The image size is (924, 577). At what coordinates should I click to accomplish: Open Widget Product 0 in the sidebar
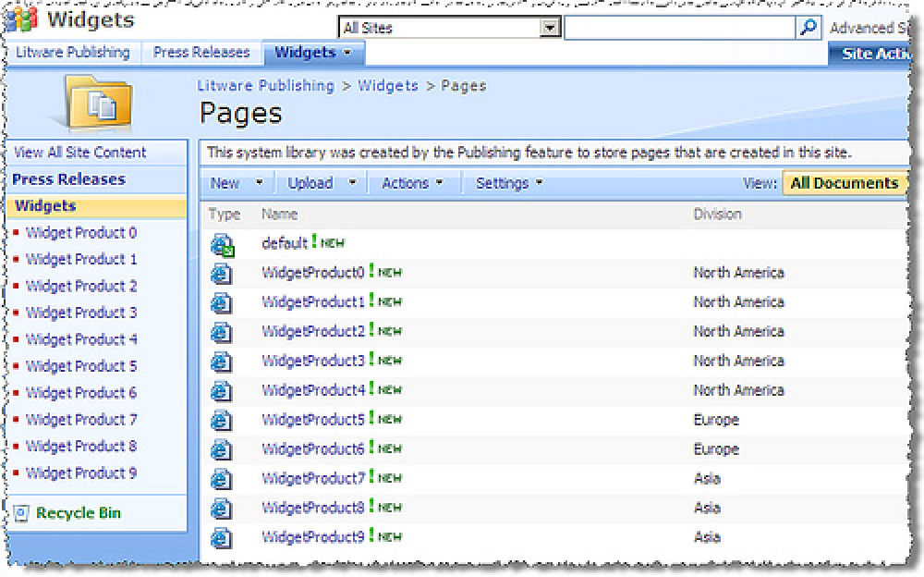coord(80,233)
